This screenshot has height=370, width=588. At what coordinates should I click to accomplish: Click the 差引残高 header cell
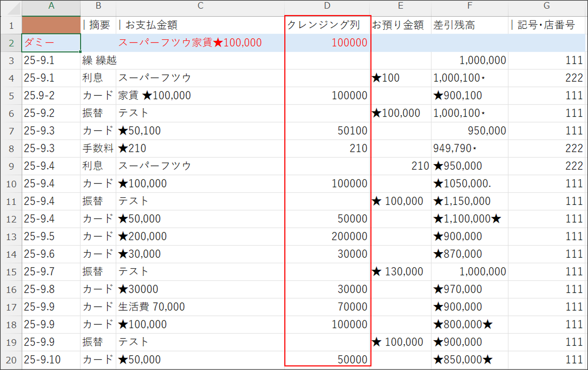469,25
